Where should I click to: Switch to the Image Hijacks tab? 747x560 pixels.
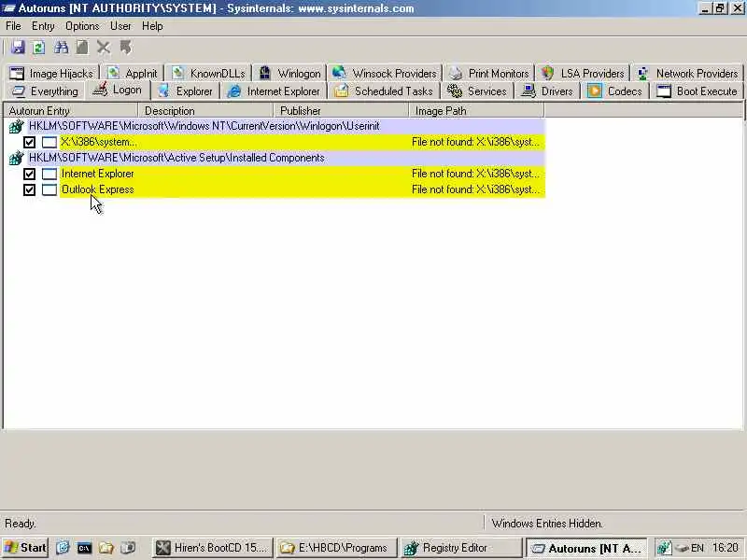coord(51,74)
